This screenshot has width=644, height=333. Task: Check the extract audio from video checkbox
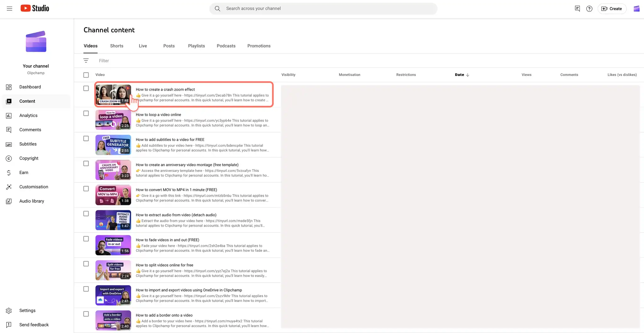click(86, 214)
